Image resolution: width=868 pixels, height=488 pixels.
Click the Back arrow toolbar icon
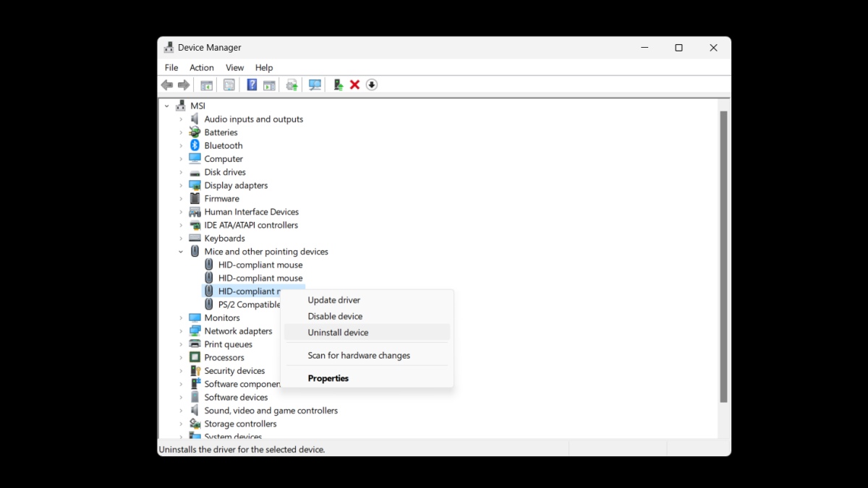pos(167,85)
